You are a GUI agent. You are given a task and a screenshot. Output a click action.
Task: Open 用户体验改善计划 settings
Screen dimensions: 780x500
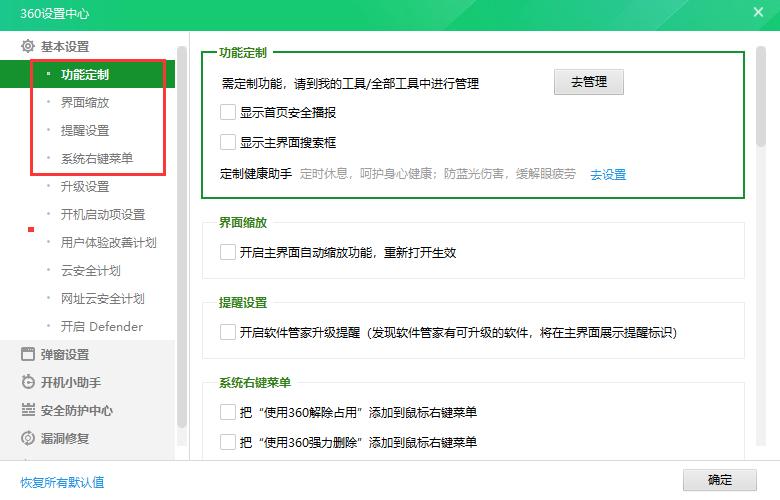[x=109, y=242]
